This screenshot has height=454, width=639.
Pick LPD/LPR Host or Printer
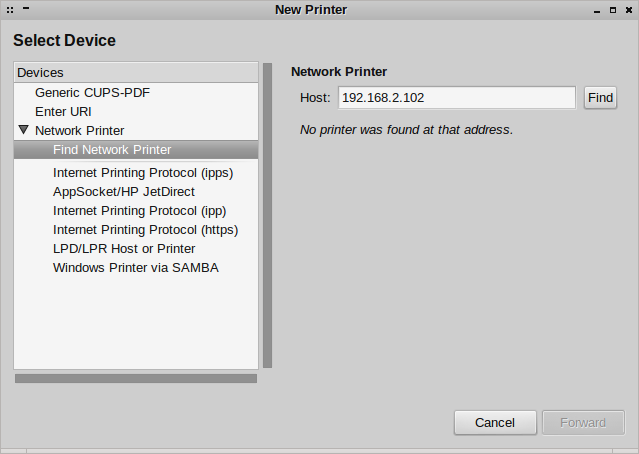[124, 248]
